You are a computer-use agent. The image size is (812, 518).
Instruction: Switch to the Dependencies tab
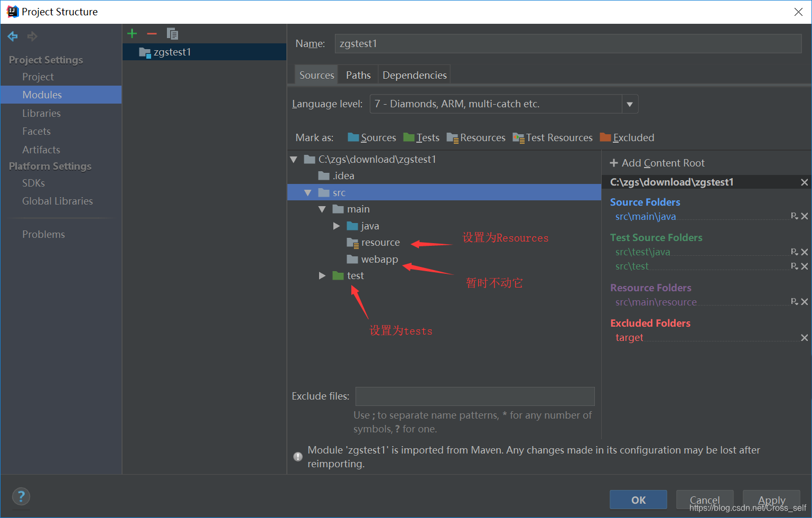click(414, 75)
